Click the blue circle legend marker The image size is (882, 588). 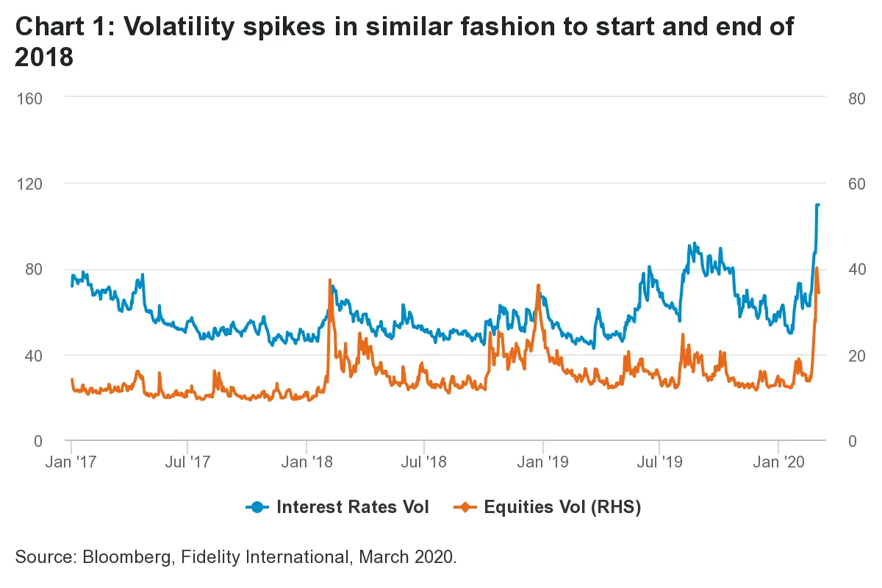tap(257, 507)
